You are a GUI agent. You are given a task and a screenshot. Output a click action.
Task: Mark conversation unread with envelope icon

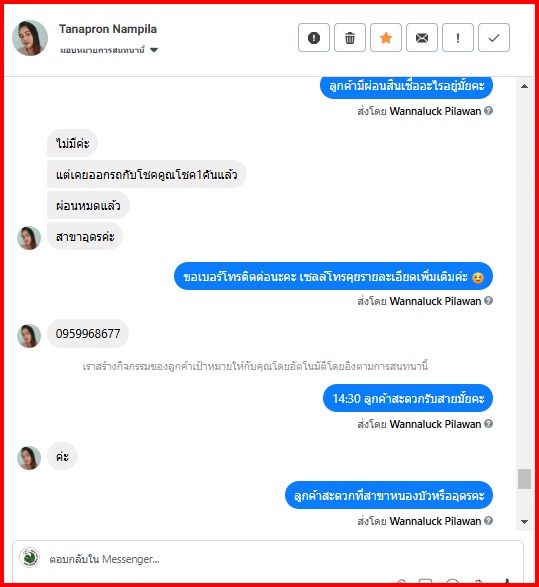422,37
